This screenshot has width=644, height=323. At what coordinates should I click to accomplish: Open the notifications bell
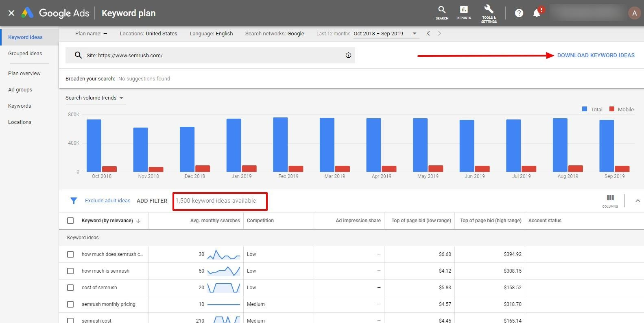point(537,13)
